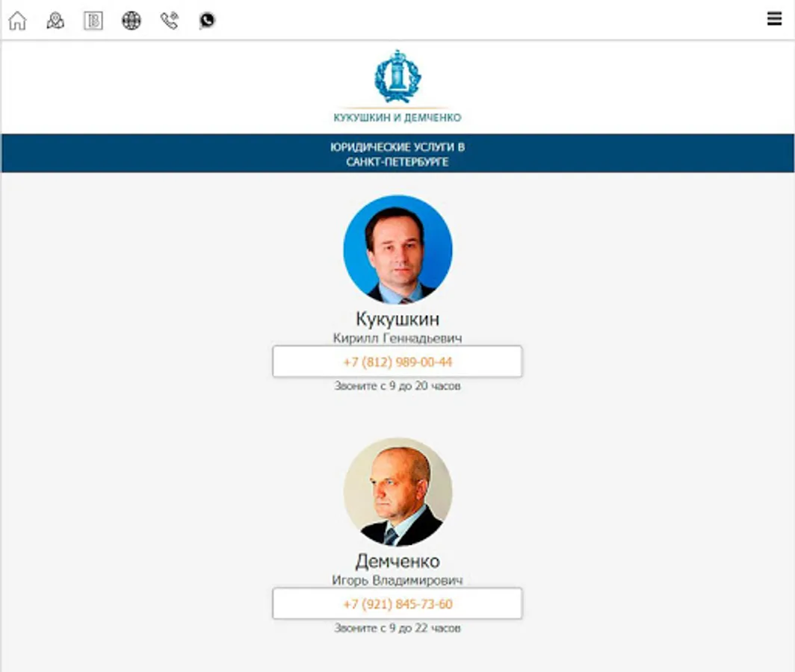Click the Игорь Владимирович name text
The width and height of the screenshot is (795, 672).
coord(397,580)
